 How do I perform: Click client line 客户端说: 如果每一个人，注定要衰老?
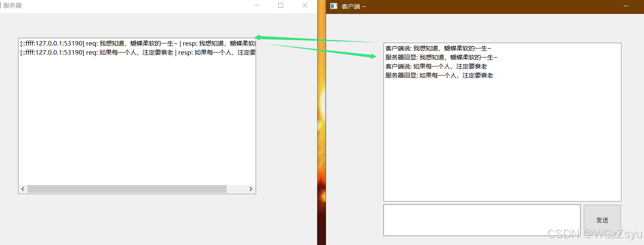coord(436,66)
